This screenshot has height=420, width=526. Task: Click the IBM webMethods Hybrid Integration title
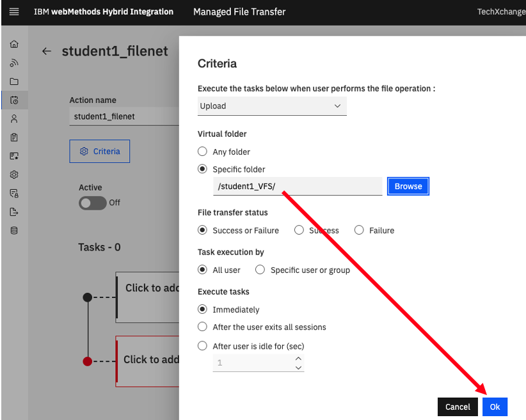(x=103, y=12)
